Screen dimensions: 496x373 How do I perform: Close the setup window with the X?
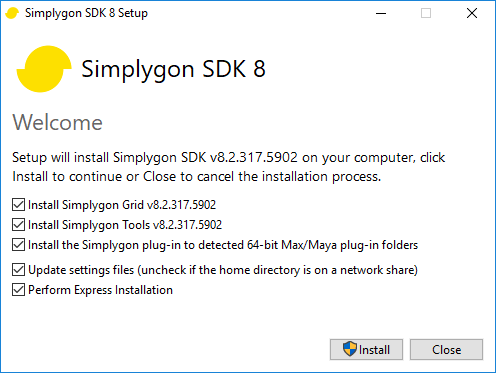click(472, 13)
